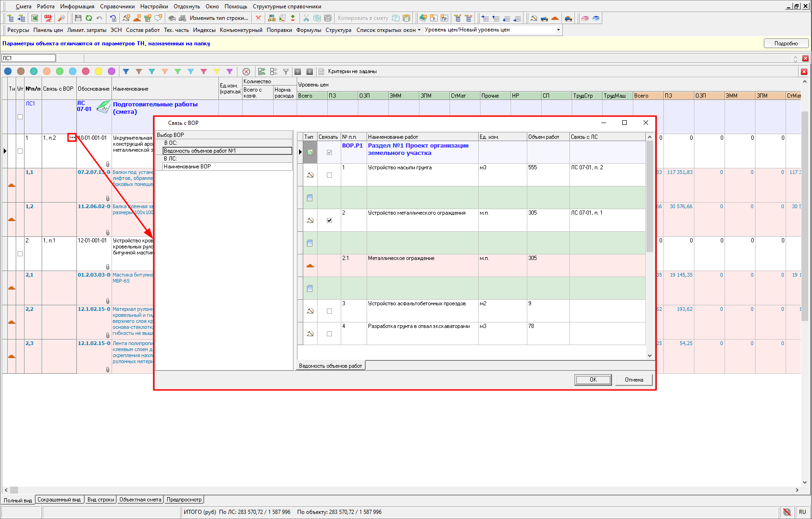The height and width of the screenshot is (519, 812).
Task: Switch to Объектная смета tab
Action: 140,500
